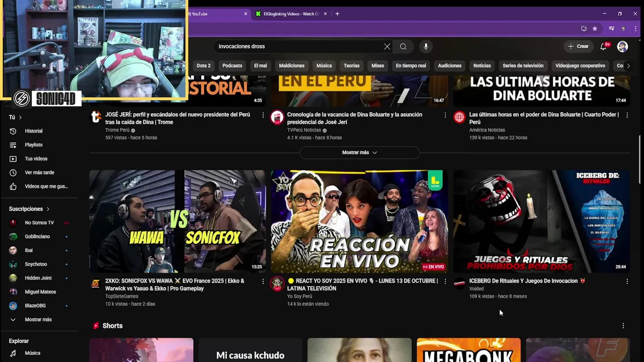The width and height of the screenshot is (644, 362).
Task: Open options for REACT YO SOY video
Action: (445, 282)
